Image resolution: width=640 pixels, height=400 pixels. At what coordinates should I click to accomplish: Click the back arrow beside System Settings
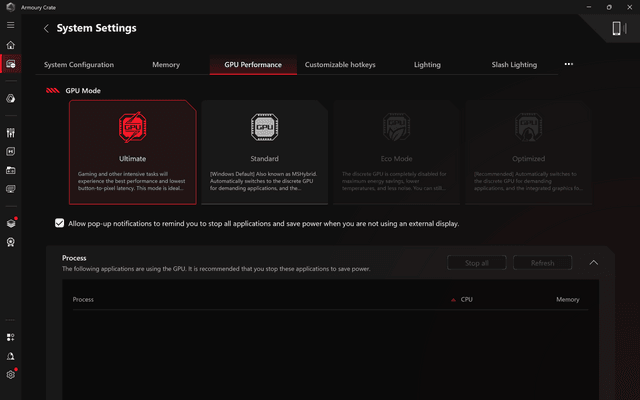pyautogui.click(x=46, y=28)
